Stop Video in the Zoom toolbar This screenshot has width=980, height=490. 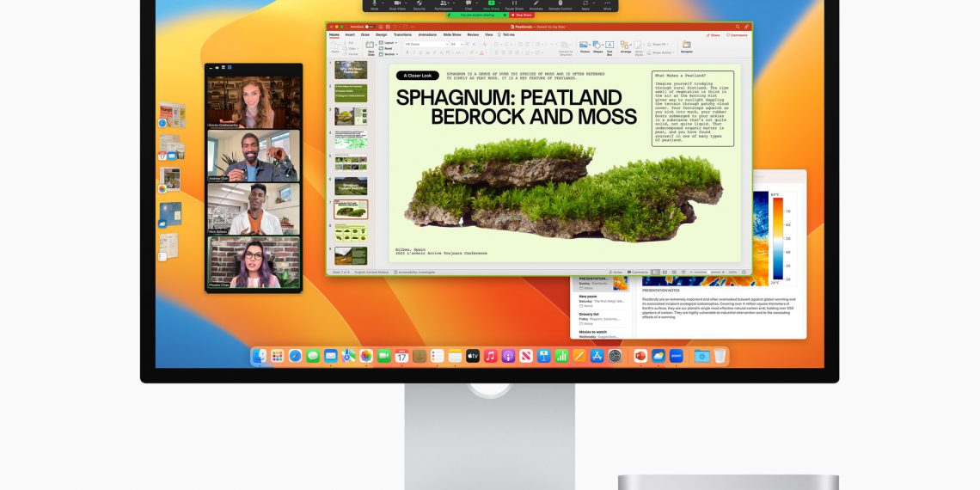397,5
